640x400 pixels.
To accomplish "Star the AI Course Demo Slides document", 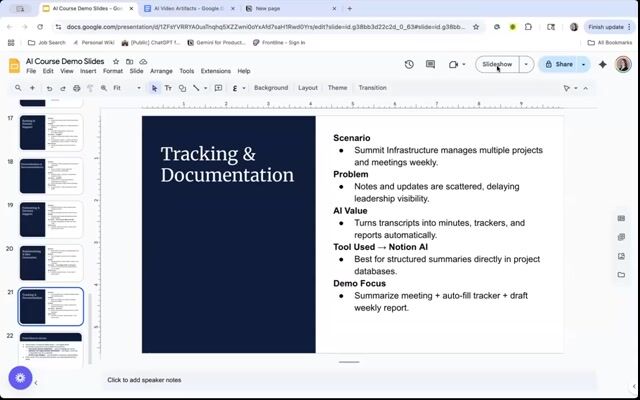I will 116,62.
